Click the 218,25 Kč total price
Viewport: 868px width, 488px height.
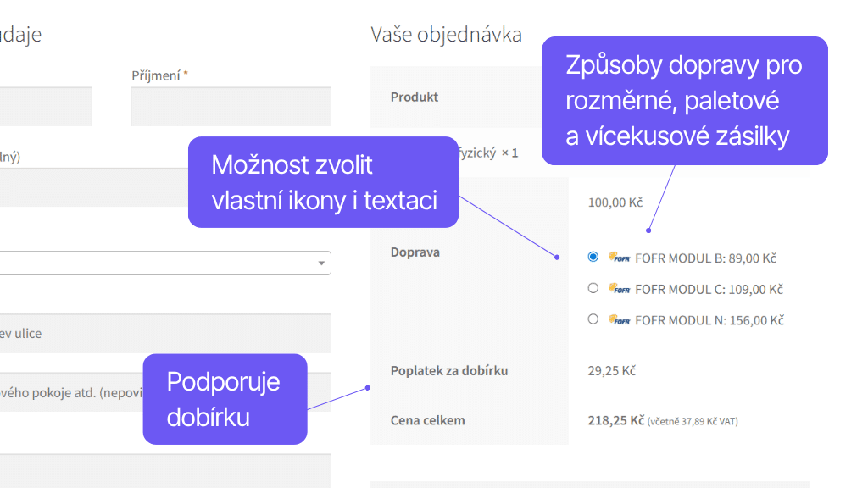point(615,419)
